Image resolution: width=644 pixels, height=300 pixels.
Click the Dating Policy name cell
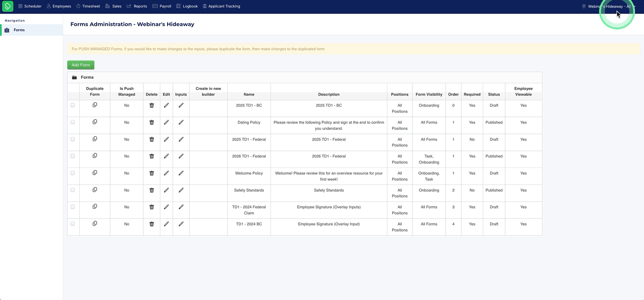tap(249, 122)
